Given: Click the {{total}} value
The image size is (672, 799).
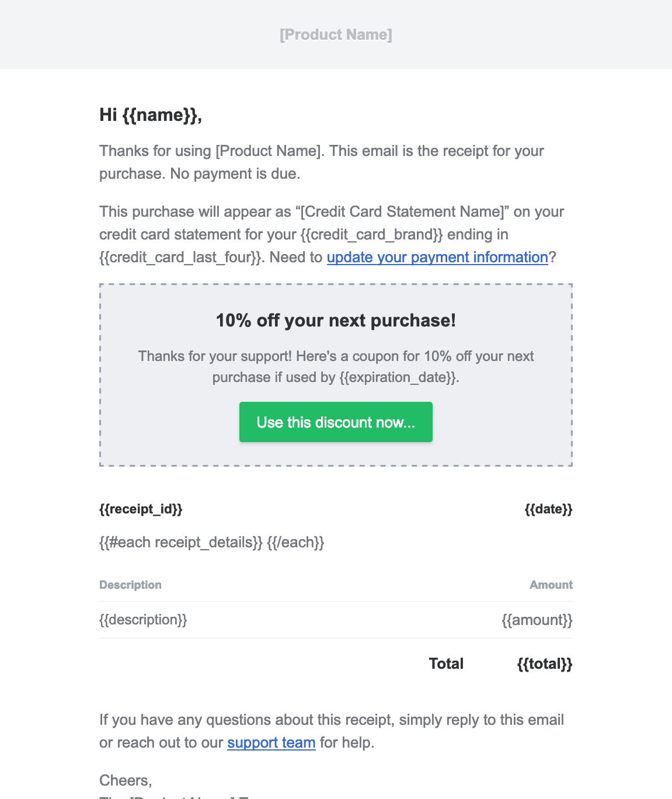Looking at the screenshot, I should (545, 664).
